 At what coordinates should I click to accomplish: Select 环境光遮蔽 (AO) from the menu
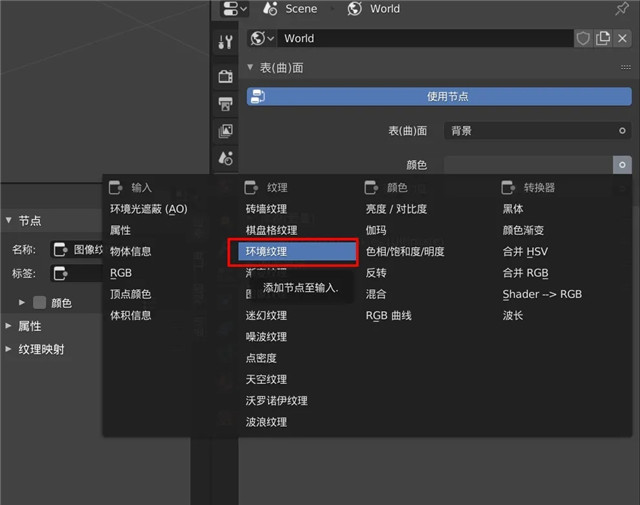click(x=149, y=209)
